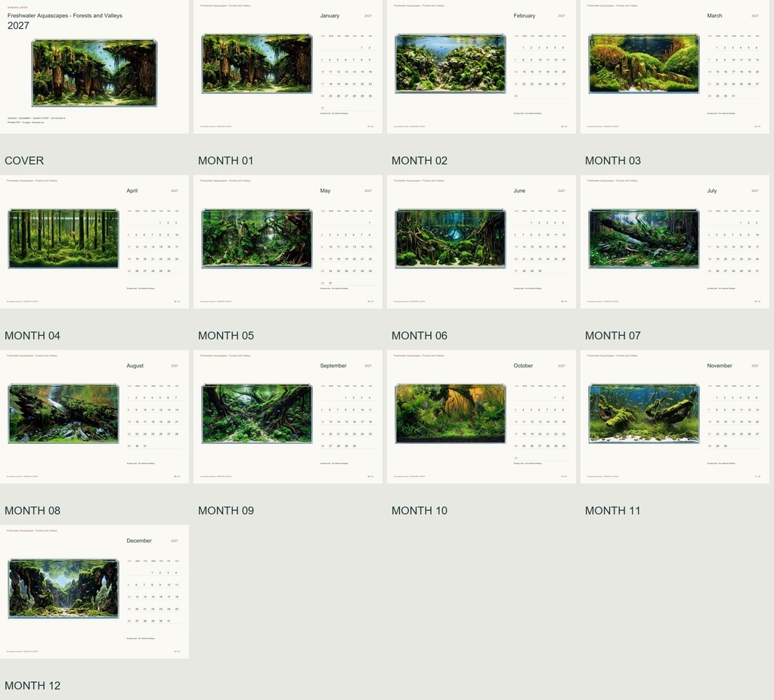
Task: Open the June calendar page thumbnail
Action: tap(481, 242)
